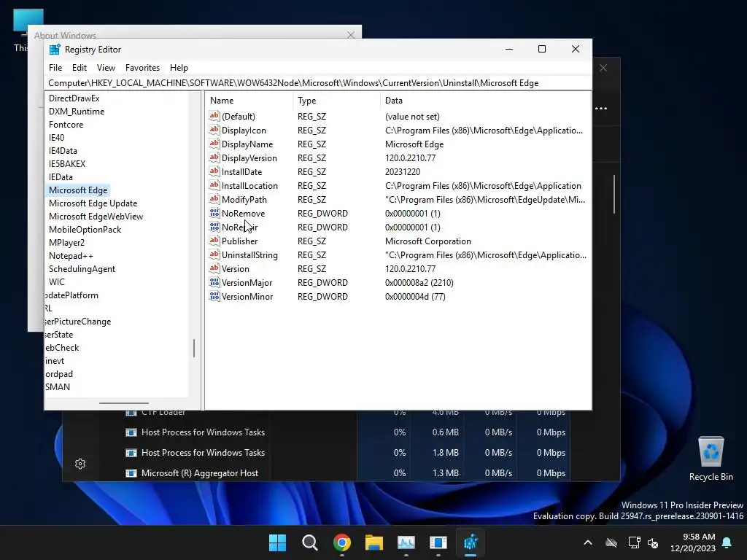Select the Version string value icon
The width and height of the screenshot is (747, 560).
[x=214, y=268]
